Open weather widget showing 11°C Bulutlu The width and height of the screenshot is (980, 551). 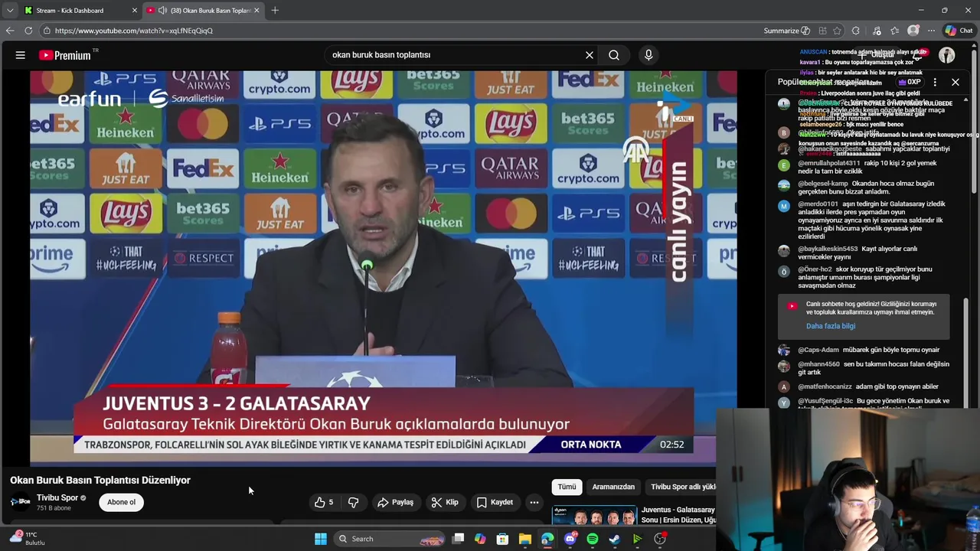(28, 539)
